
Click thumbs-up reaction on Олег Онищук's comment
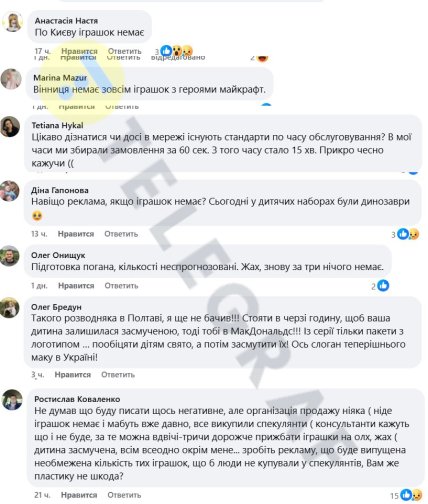[x=383, y=286]
